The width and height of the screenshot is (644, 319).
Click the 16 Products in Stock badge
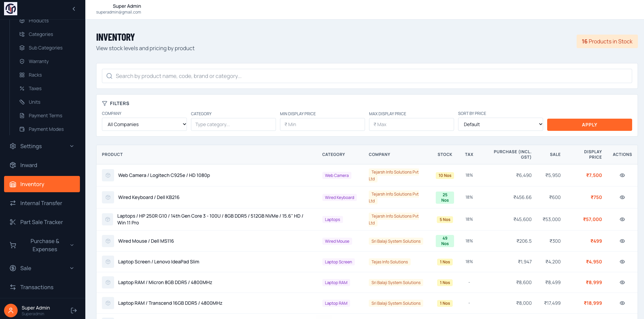[607, 41]
